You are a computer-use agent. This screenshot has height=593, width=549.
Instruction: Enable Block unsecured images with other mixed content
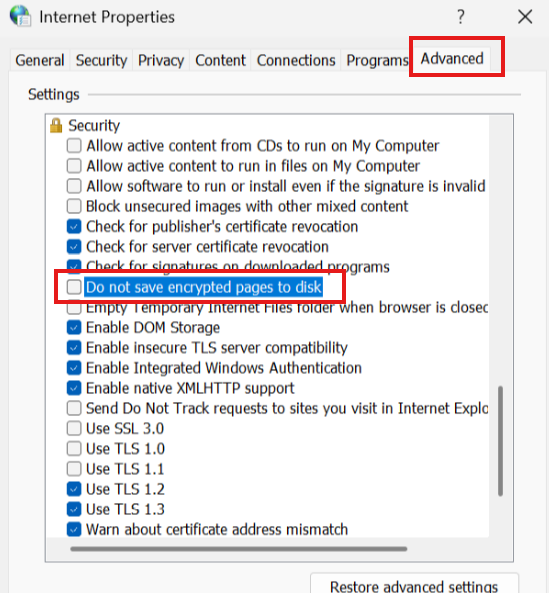(x=74, y=206)
